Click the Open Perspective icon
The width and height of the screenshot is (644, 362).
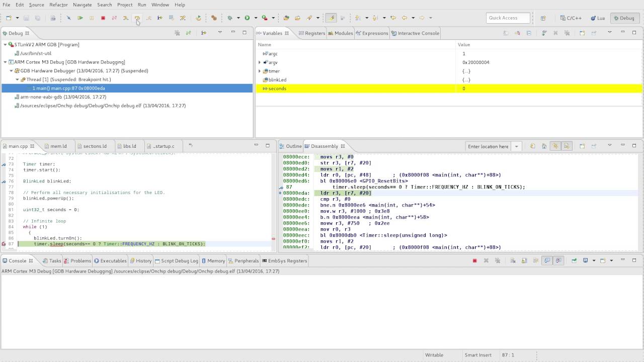tap(543, 18)
